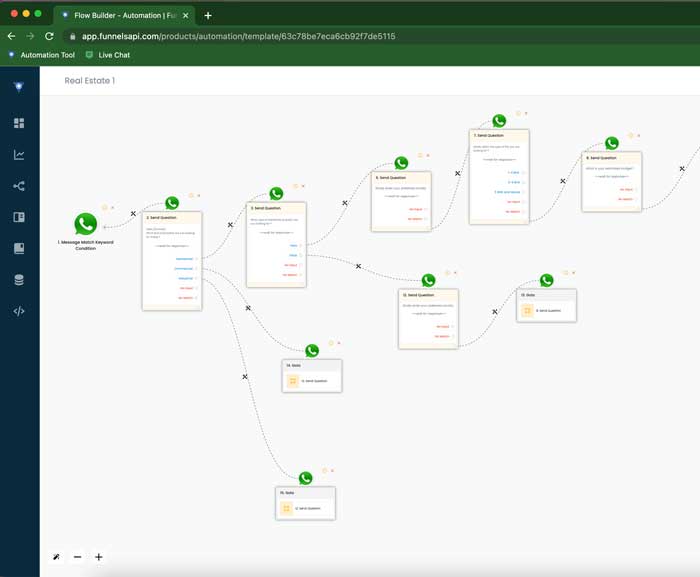The image size is (700, 577).
Task: Select the flow share icon in sidebar
Action: point(19,186)
